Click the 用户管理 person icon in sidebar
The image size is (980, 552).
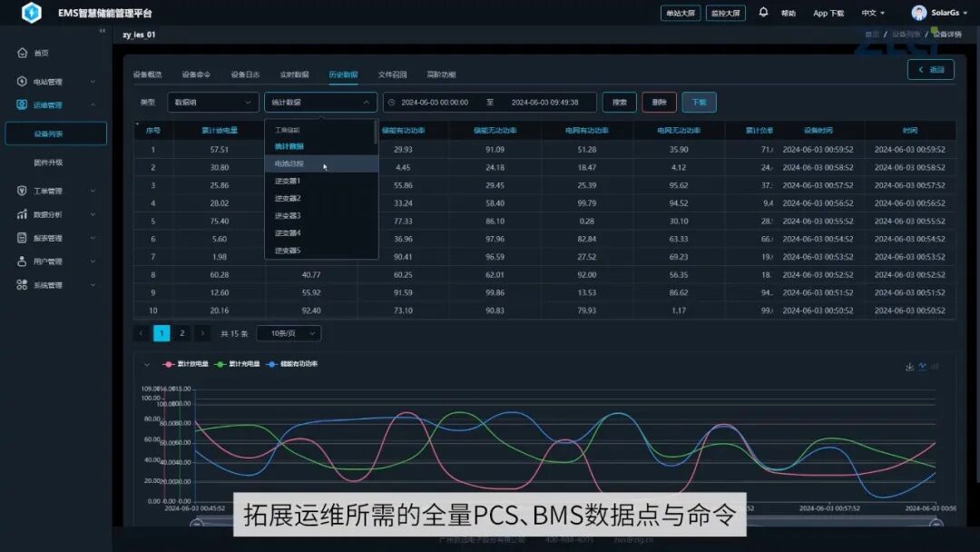coord(22,261)
